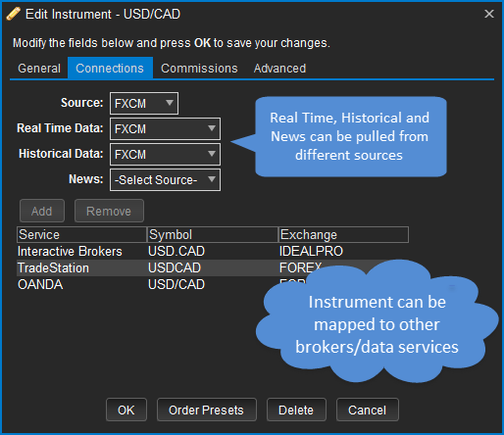This screenshot has width=504, height=435.
Task: Click the Symbol column header
Action: tap(213, 234)
